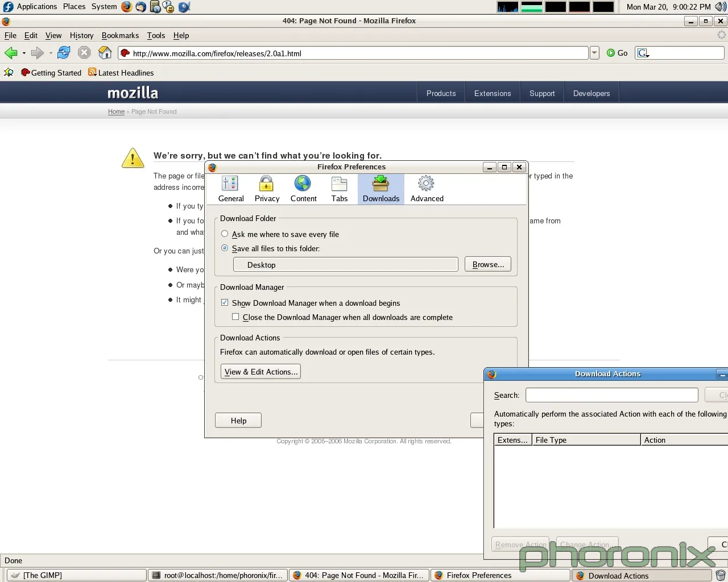Switch to the root@localhost terminal taskbar button
Viewport: 728px width, 582px height.
point(218,575)
